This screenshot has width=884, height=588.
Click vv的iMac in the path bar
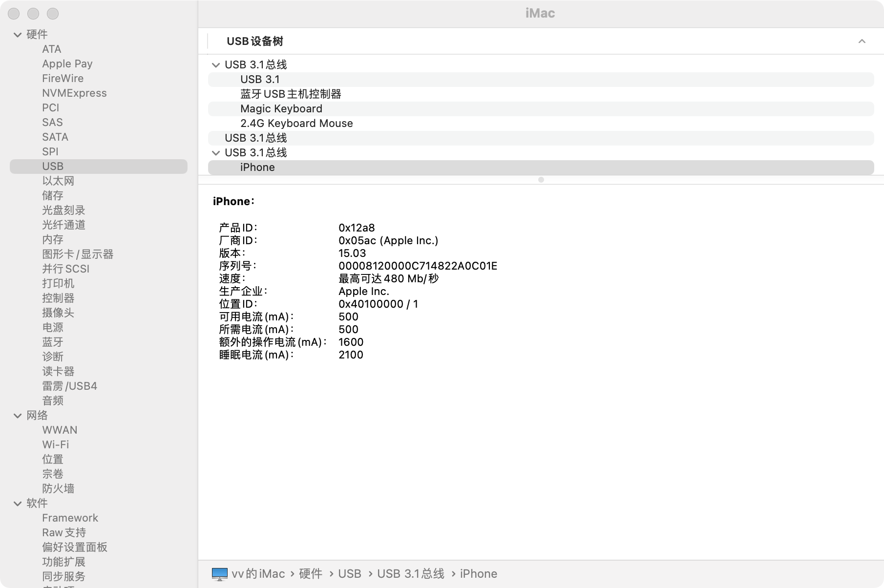click(x=258, y=574)
